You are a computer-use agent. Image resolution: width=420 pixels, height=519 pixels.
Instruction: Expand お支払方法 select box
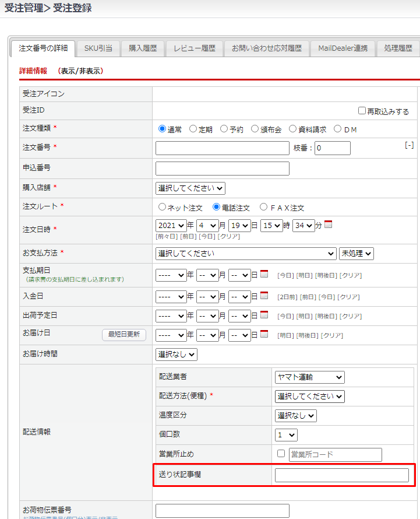click(246, 254)
